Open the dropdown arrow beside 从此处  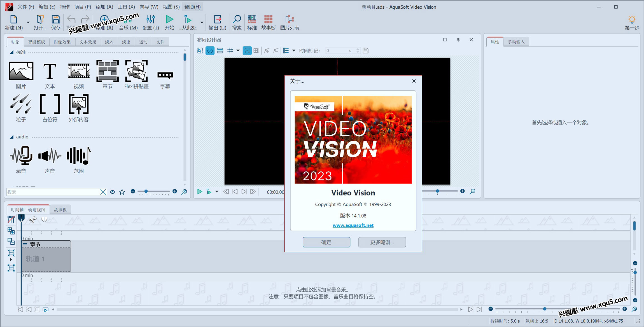point(202,22)
